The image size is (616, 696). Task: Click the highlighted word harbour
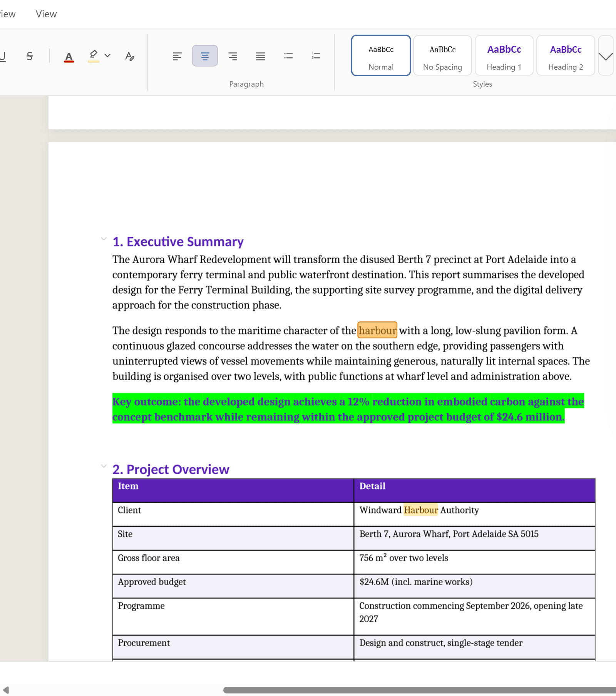point(377,330)
